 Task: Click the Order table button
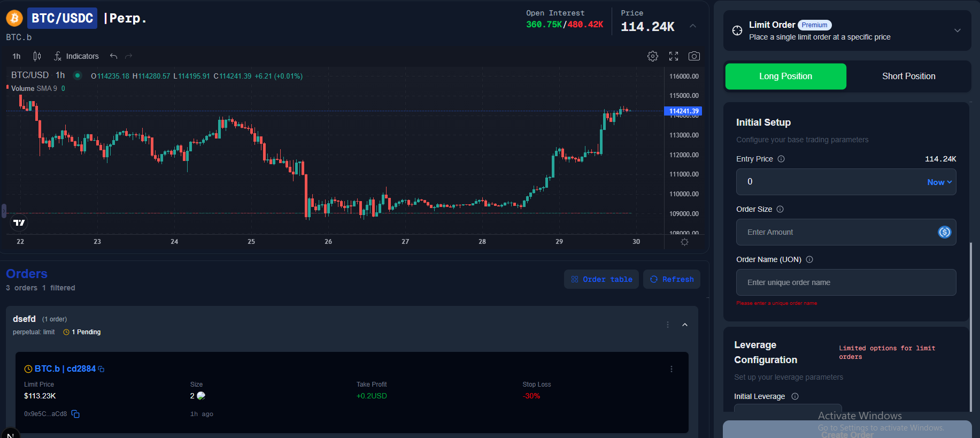601,279
